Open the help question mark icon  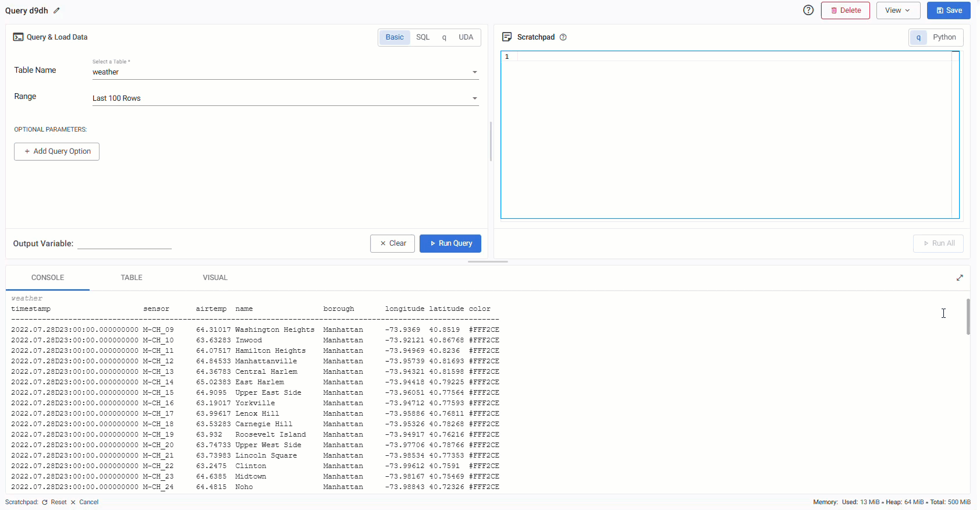[x=808, y=10]
